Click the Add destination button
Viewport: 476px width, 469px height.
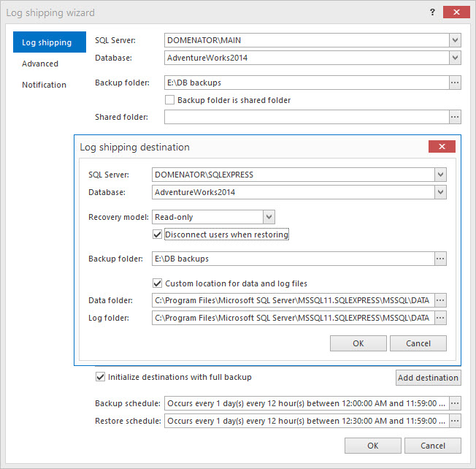(x=428, y=378)
